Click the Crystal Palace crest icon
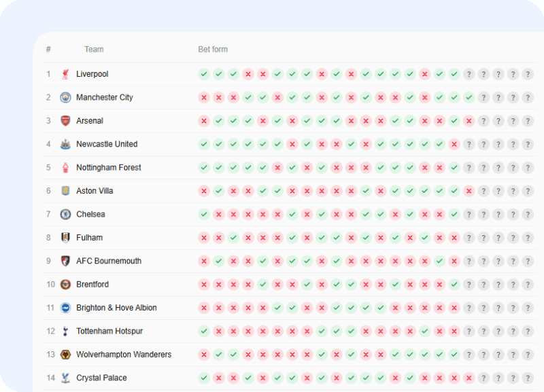 point(65,378)
